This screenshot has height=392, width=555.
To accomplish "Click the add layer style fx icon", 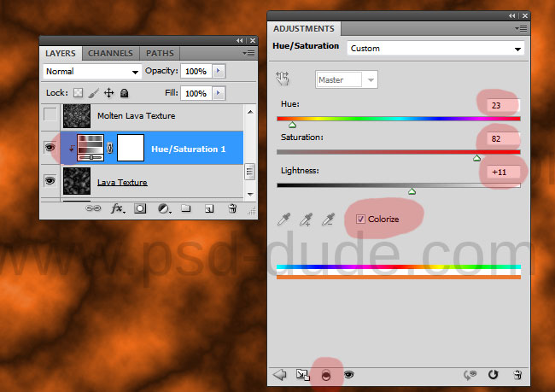I will tap(118, 208).
